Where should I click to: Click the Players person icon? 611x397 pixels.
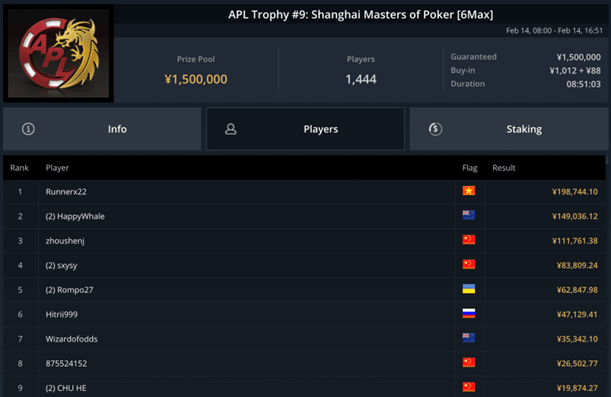click(231, 129)
